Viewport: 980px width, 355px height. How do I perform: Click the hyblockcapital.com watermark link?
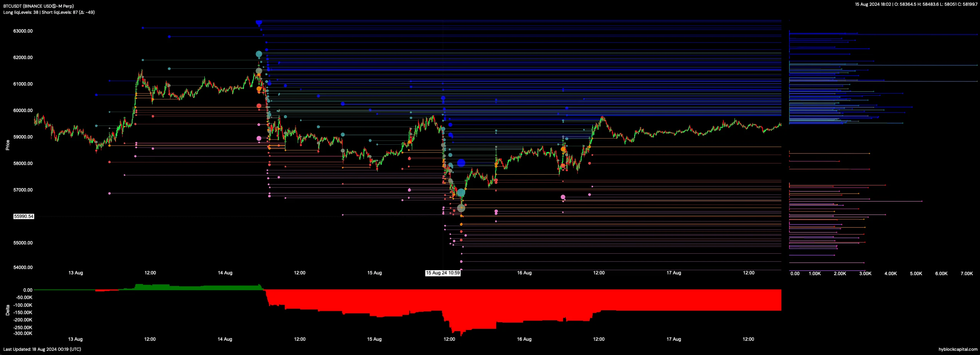pos(958,349)
